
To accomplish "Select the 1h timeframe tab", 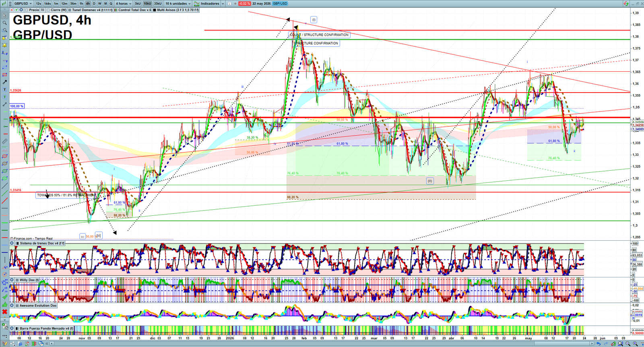I will click(81, 4).
